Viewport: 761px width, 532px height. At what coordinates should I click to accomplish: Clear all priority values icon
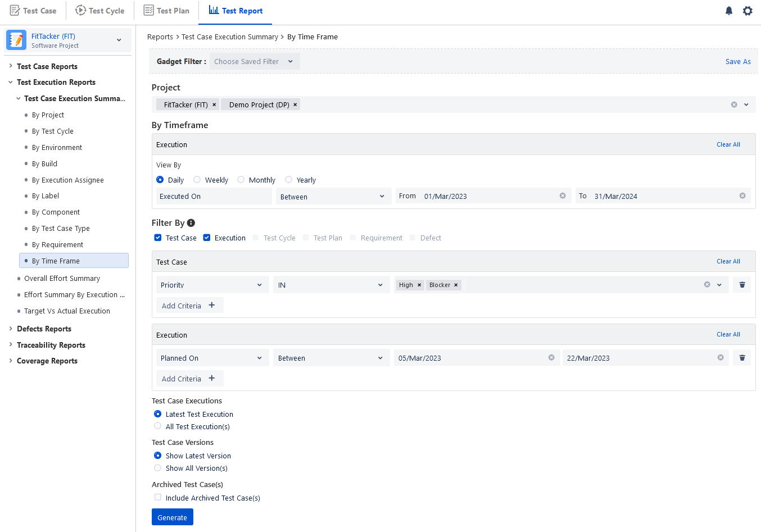click(707, 284)
